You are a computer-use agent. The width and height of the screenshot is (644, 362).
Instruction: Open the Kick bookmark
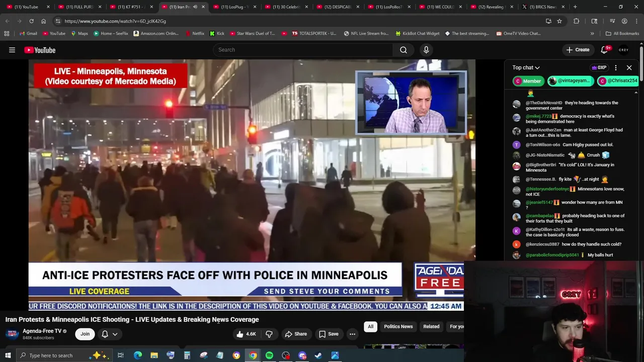(217, 34)
